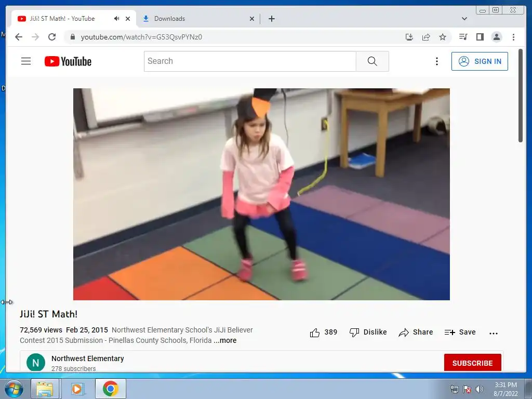Open a new tab with plus button
The image size is (532, 399).
271,19
